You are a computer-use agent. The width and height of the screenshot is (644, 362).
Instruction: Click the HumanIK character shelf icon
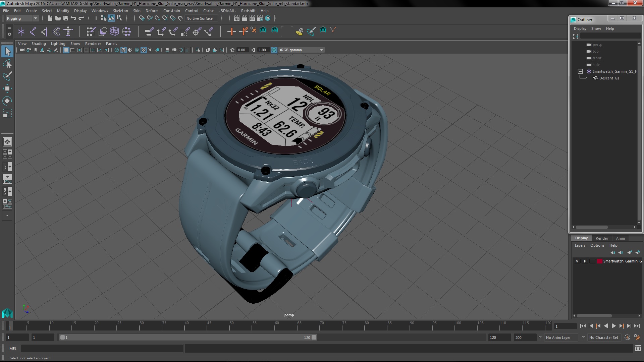68,32
